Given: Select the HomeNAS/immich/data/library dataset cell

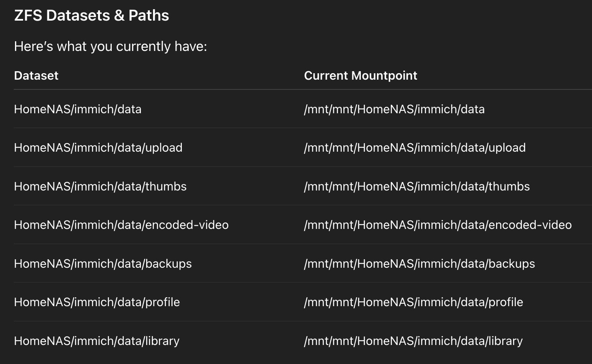Looking at the screenshot, I should coord(96,341).
